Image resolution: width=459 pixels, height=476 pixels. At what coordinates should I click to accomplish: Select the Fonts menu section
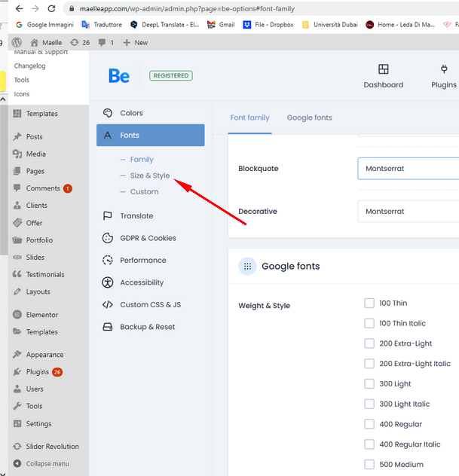[151, 135]
